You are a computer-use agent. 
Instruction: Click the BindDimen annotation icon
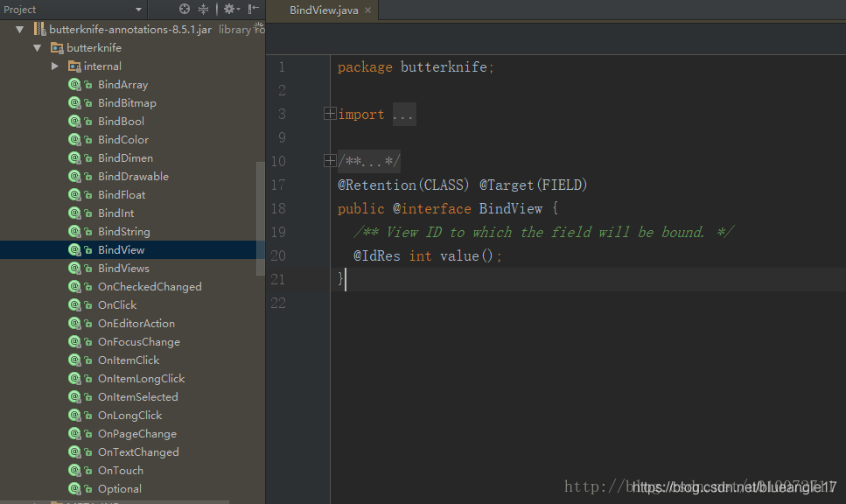pyautogui.click(x=75, y=158)
